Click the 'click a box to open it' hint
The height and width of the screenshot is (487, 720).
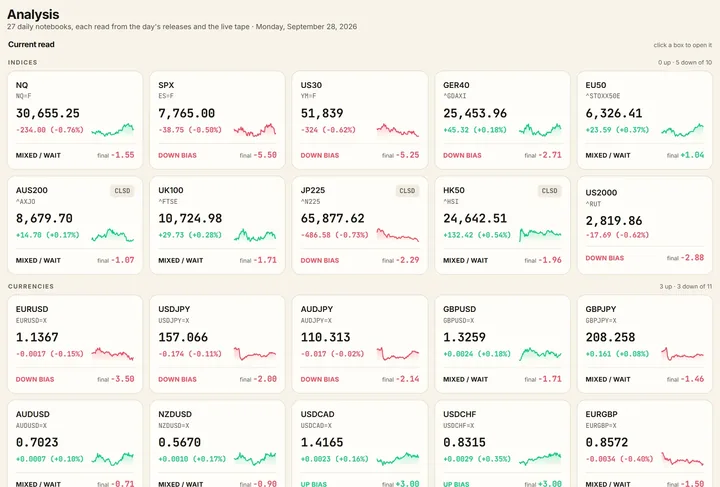coord(682,45)
